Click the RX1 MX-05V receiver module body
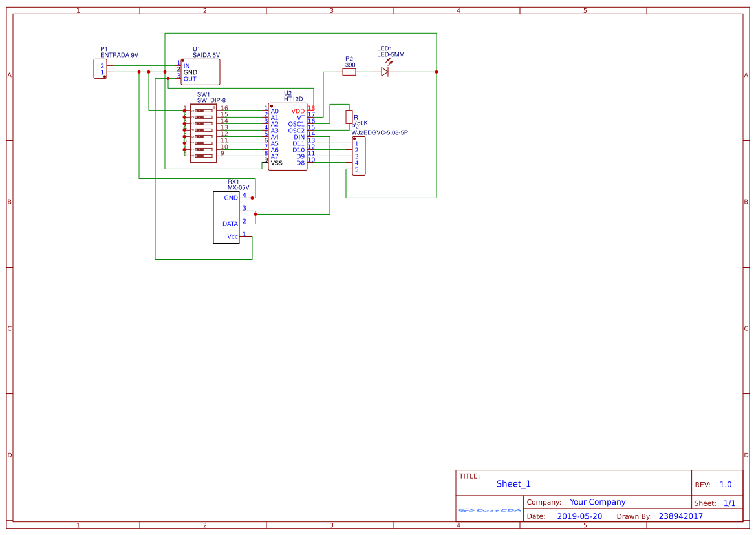 (226, 217)
